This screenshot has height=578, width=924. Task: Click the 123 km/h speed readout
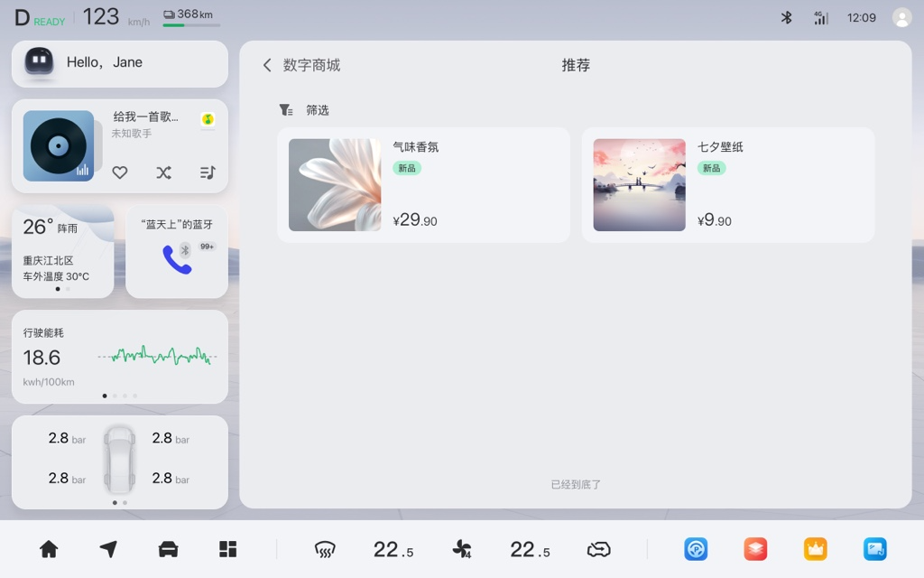click(115, 17)
